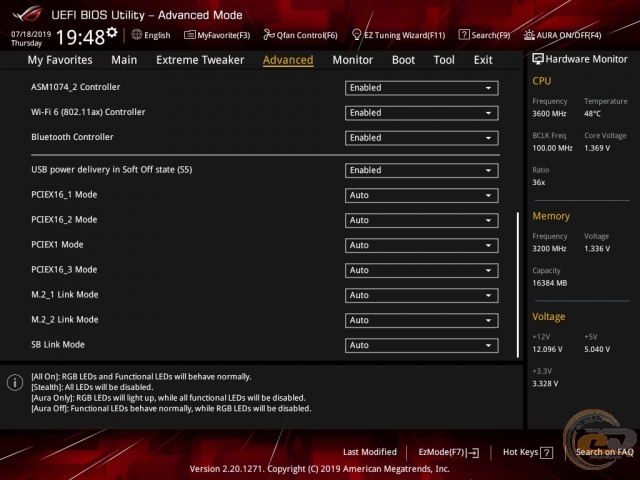
Task: Launch EZ Tuning Wizard lightbulb icon
Action: [356, 35]
